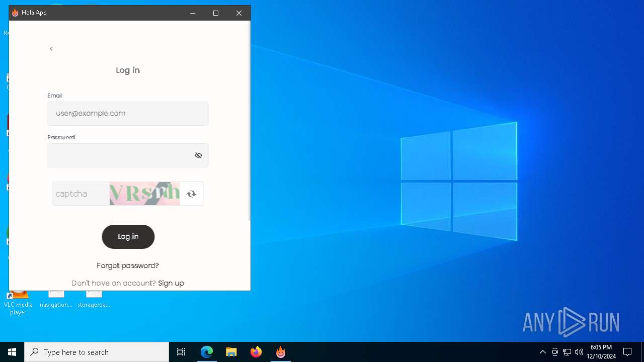Focus the Password input field
This screenshot has width=644, height=362.
[x=128, y=155]
